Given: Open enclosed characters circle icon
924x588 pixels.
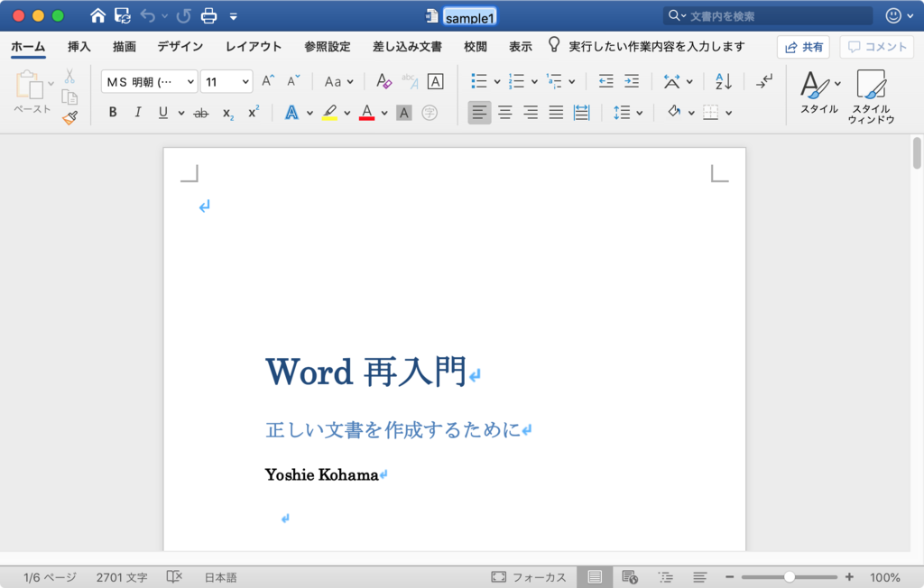Looking at the screenshot, I should (x=430, y=113).
